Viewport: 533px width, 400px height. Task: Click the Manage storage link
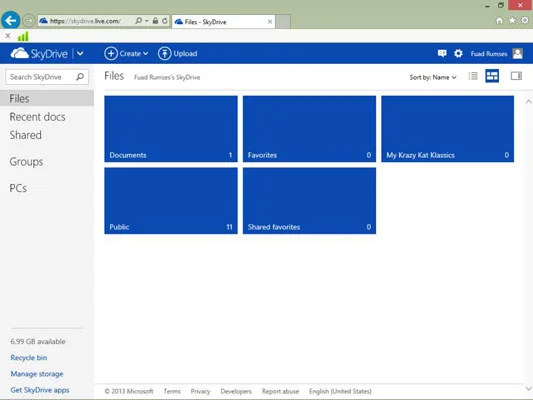37,374
